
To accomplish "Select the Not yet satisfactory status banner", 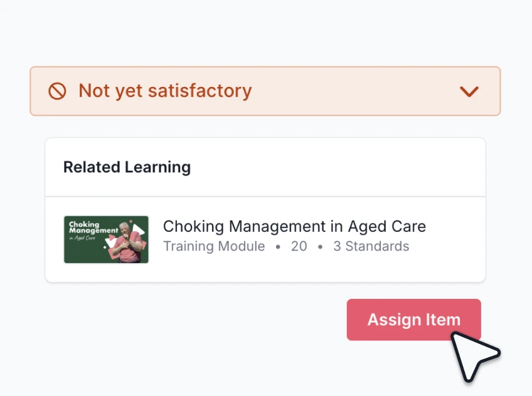I will click(x=265, y=91).
